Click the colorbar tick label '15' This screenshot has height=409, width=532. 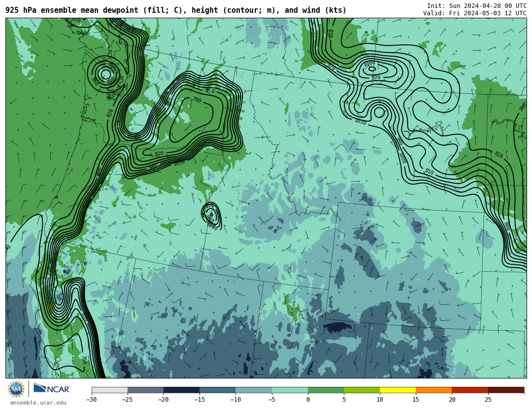tap(416, 400)
